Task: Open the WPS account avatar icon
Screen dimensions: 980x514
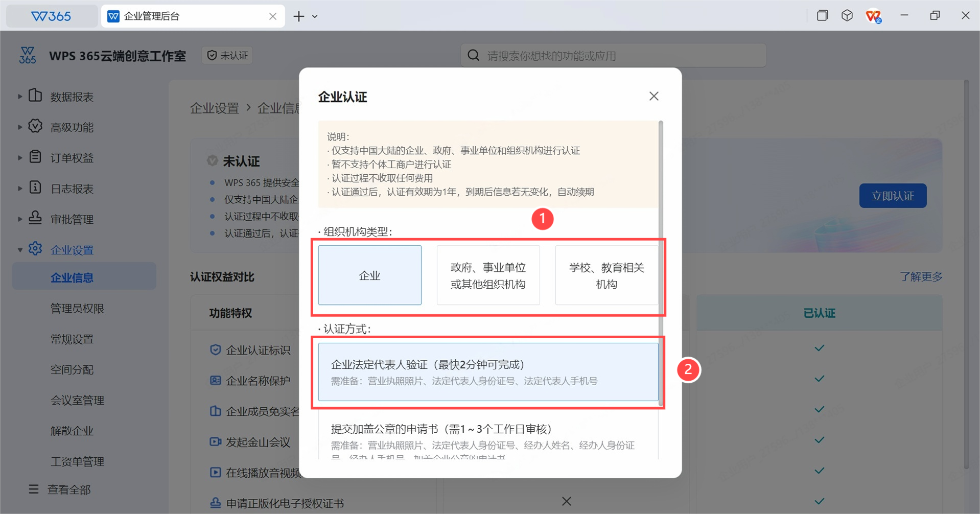Action: coord(873,16)
